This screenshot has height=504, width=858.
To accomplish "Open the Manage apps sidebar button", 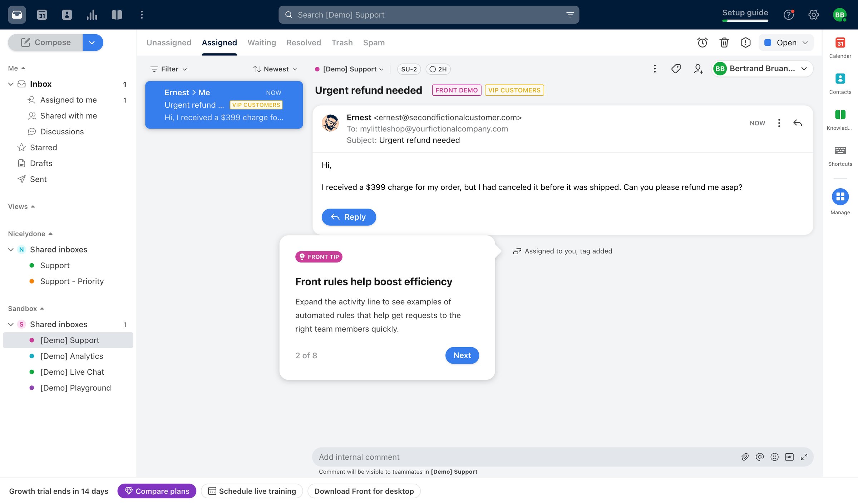I will (x=840, y=202).
